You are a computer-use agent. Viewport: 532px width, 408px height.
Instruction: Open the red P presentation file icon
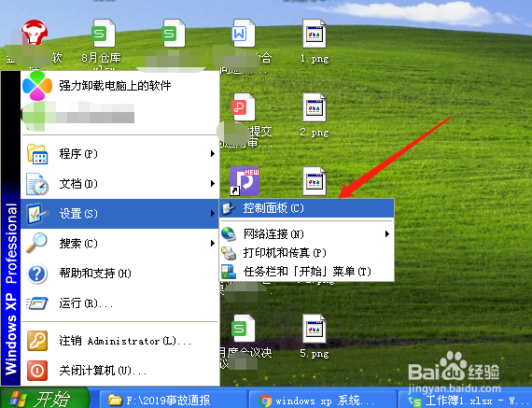point(243,107)
